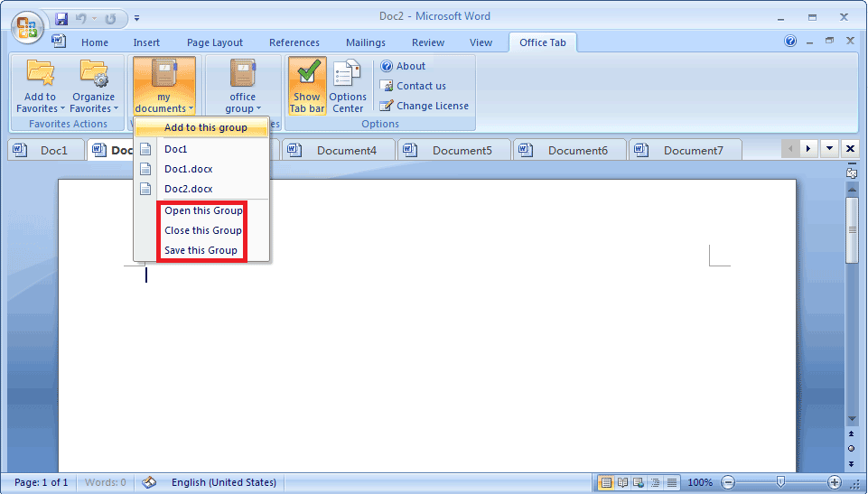Open tab list dropdown arrow
Image resolution: width=868 pixels, height=494 pixels.
(829, 148)
